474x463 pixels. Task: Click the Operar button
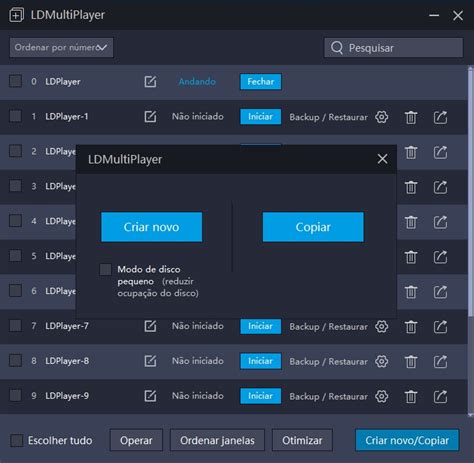coord(136,440)
